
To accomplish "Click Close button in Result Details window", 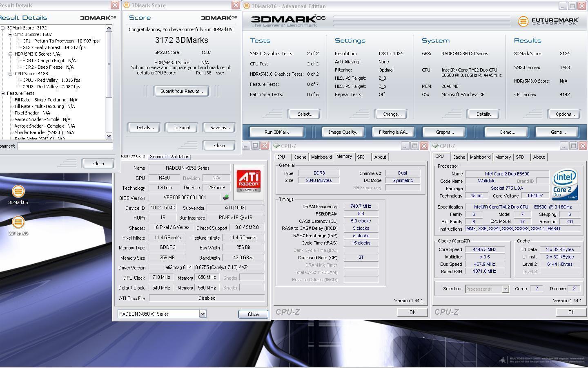I will 98,164.
